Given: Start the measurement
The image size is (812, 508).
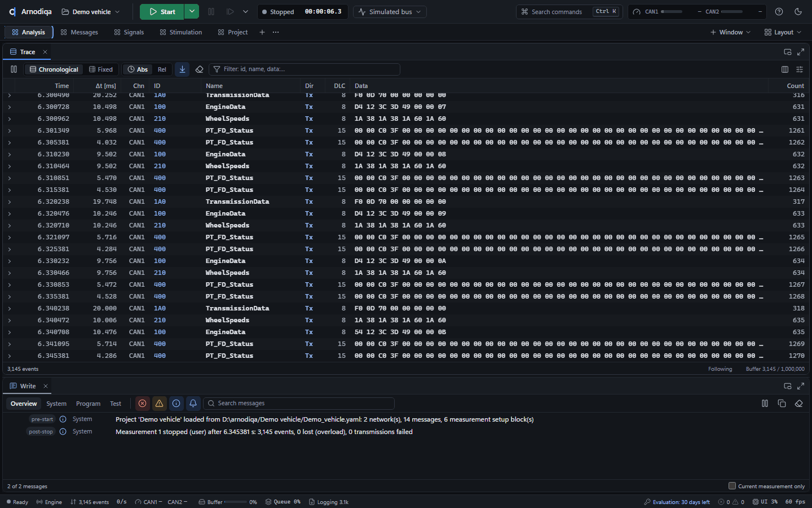Looking at the screenshot, I should (162, 11).
